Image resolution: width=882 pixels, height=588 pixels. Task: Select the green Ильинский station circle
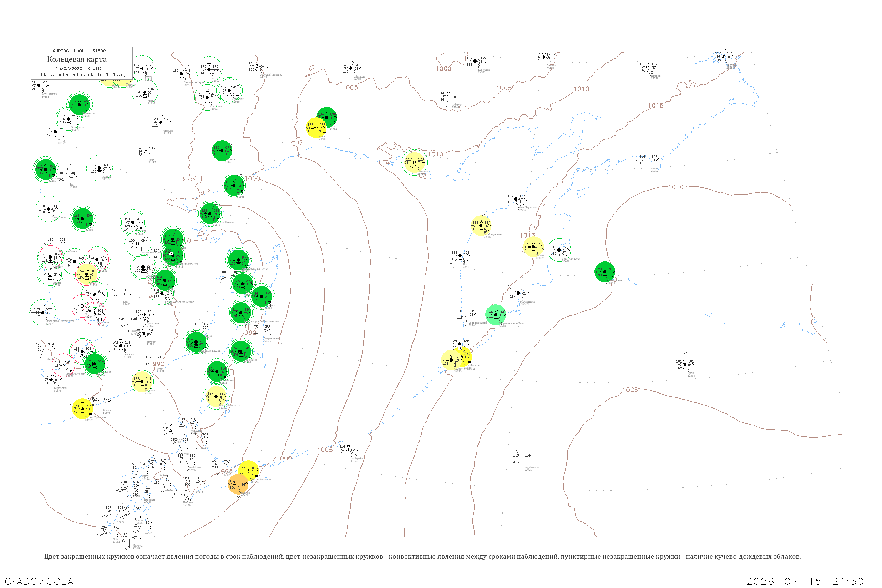pos(217,372)
